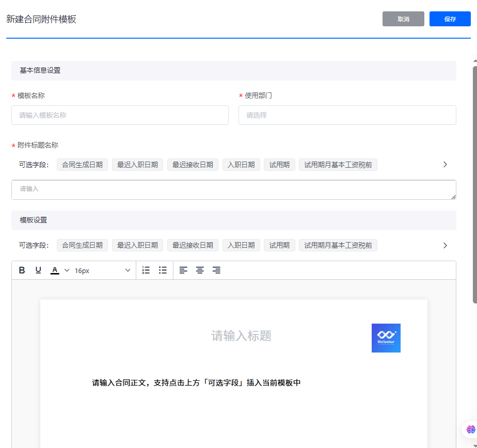
Task: Click the 新建合同附件模板 page title
Action: [x=41, y=19]
